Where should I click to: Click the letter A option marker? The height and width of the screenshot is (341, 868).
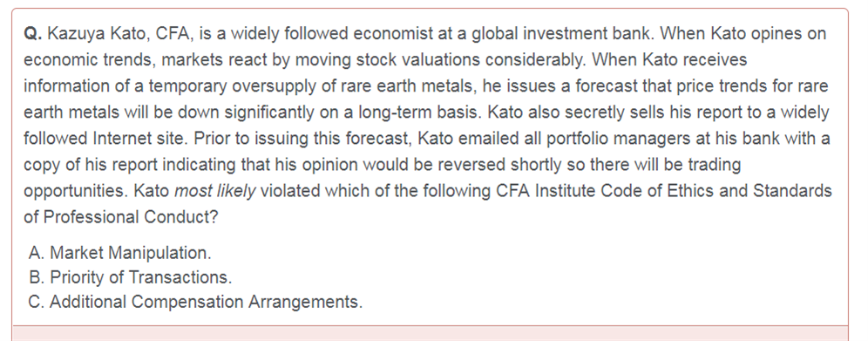36,253
